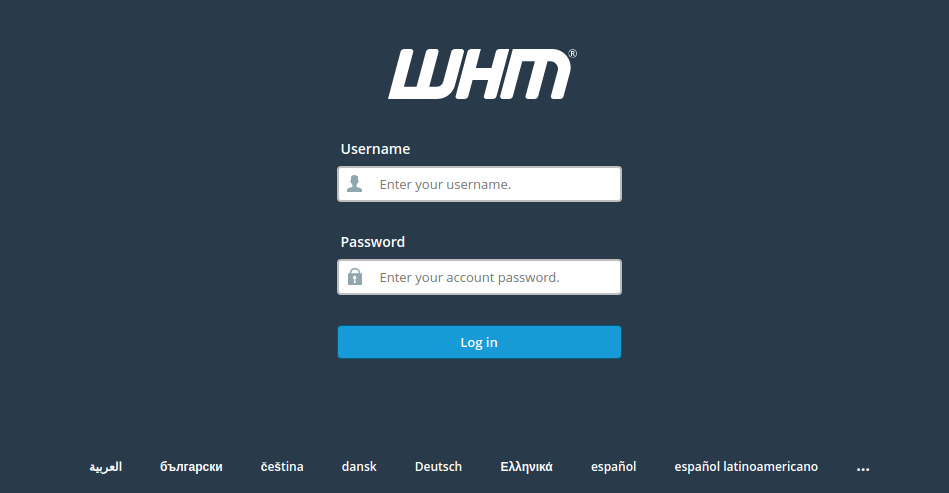Click the padlock icon in password box
The height and width of the screenshot is (493, 949).
pos(355,277)
